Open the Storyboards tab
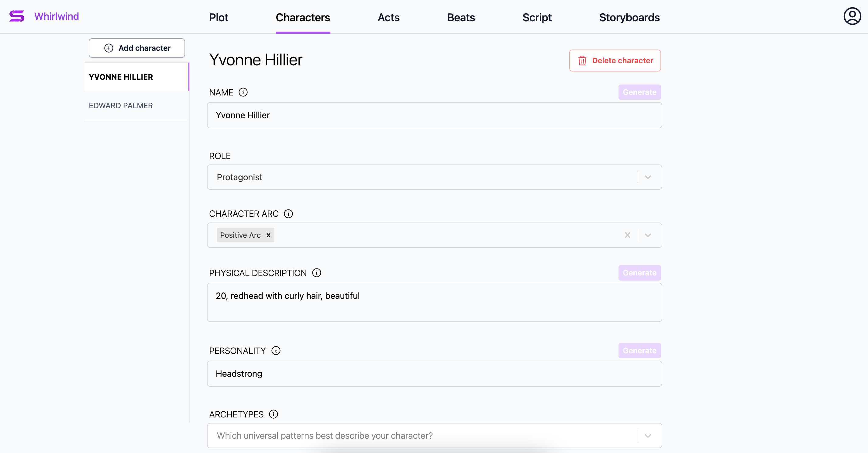 (x=629, y=18)
